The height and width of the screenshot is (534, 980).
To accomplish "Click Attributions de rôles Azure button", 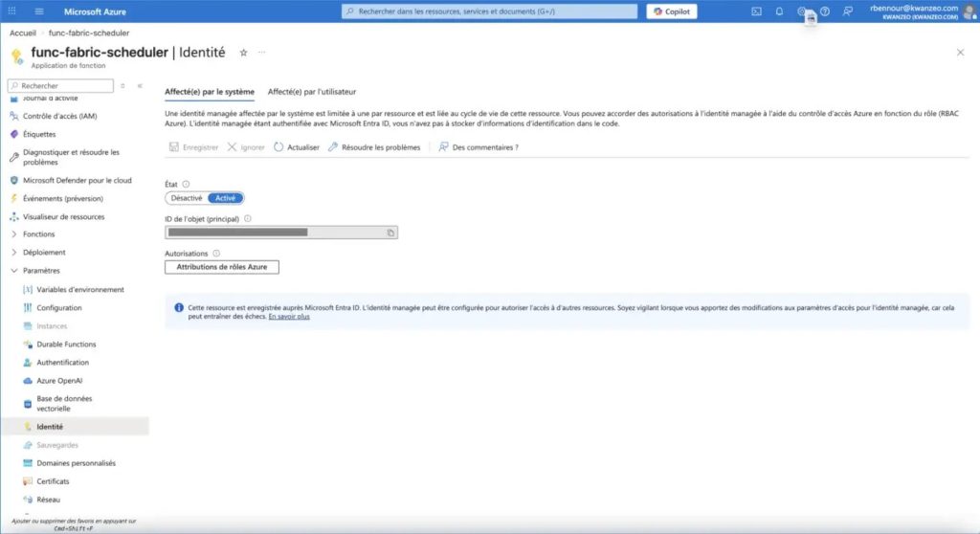I will click(222, 267).
